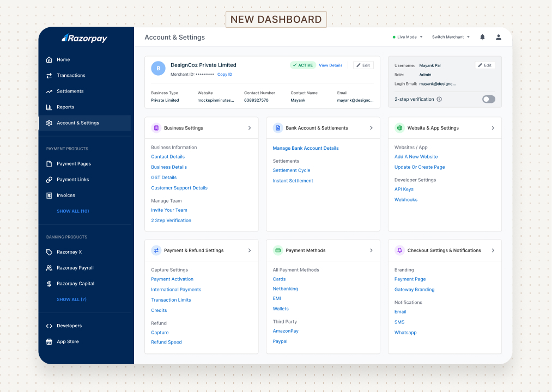Open Manage Bank Account Details
This screenshot has width=552, height=392.
(306, 148)
